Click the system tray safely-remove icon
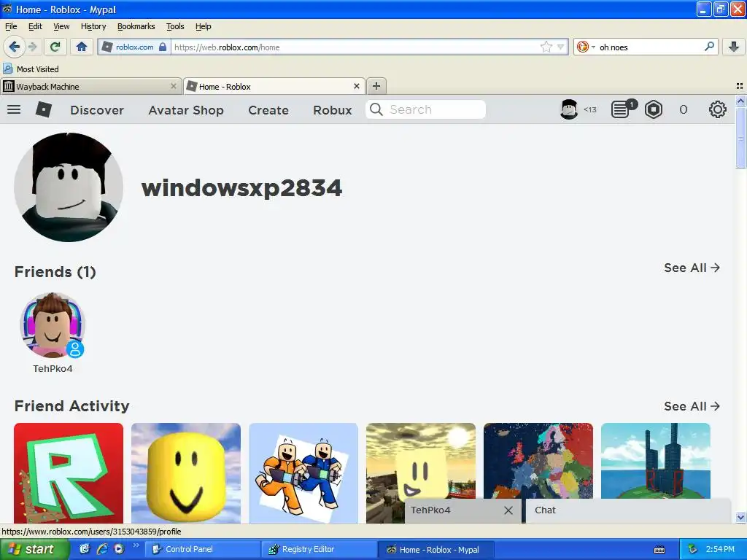This screenshot has height=560, width=747. tap(693, 549)
